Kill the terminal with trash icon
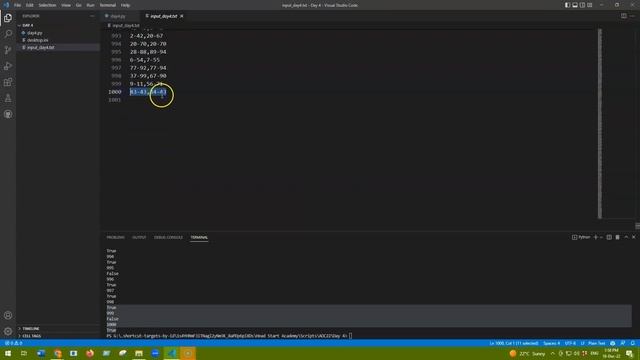 [x=618, y=237]
